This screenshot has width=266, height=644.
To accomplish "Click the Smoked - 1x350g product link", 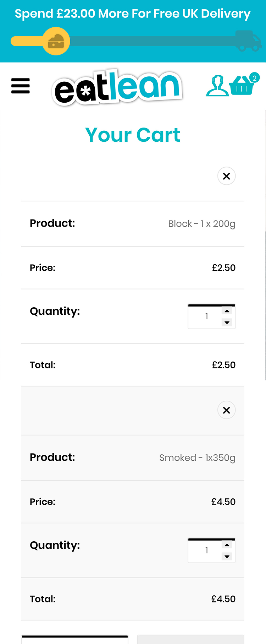I will click(197, 458).
